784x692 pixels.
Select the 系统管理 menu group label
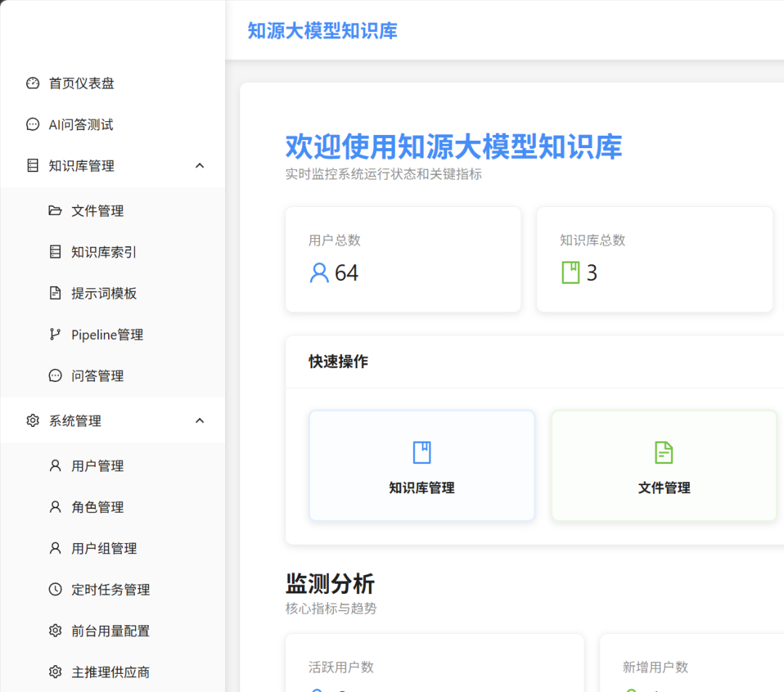click(75, 420)
